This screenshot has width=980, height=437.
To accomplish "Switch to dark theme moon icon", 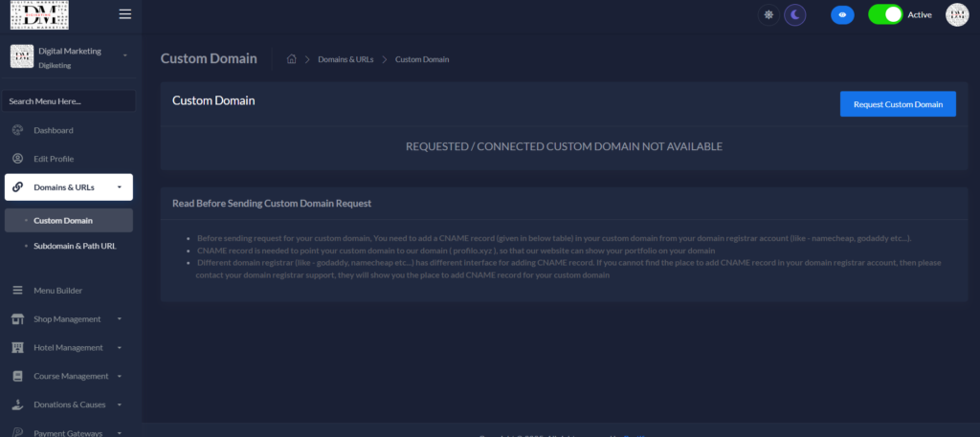I will [795, 15].
